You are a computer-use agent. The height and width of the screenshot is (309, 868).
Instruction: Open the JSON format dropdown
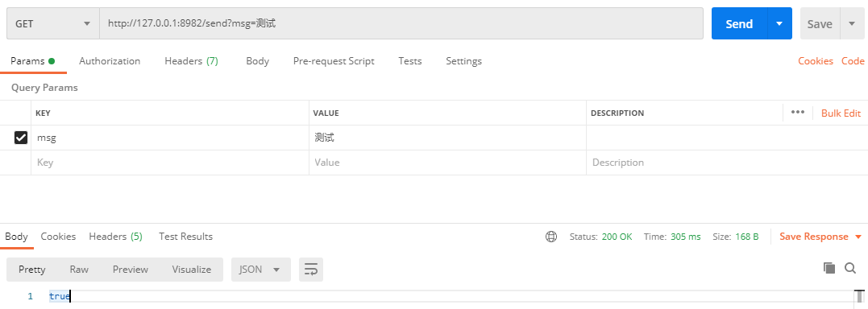(x=261, y=270)
